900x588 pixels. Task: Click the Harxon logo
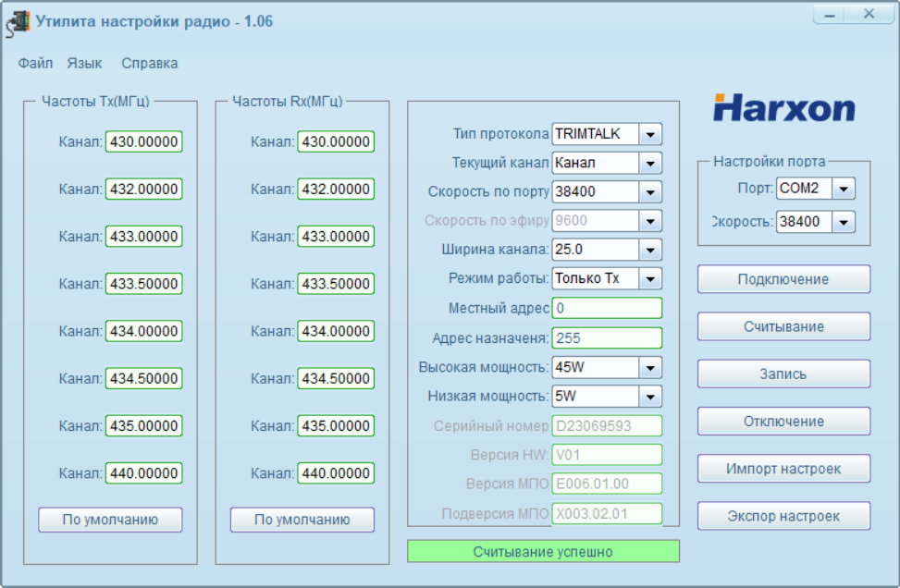pos(784,108)
